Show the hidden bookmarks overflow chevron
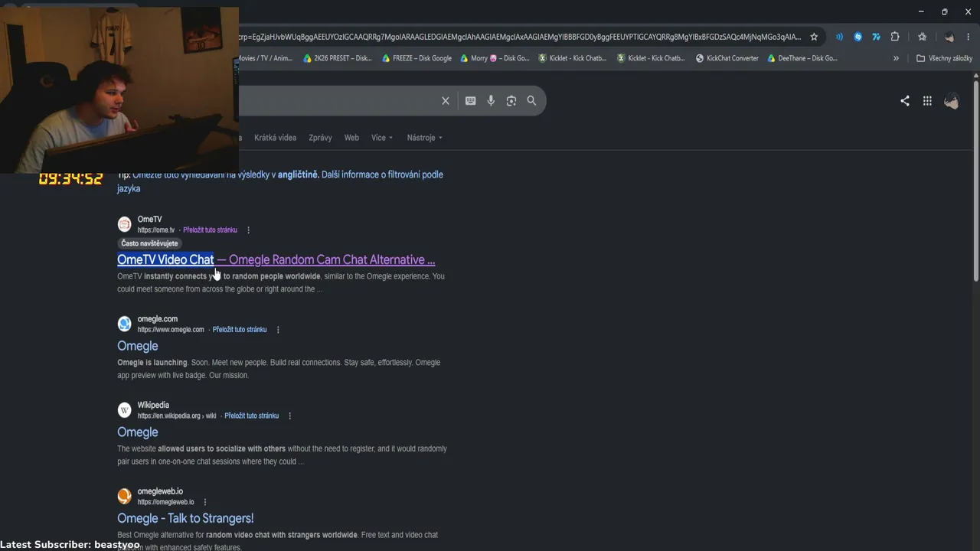The width and height of the screenshot is (980, 551). click(x=896, y=58)
